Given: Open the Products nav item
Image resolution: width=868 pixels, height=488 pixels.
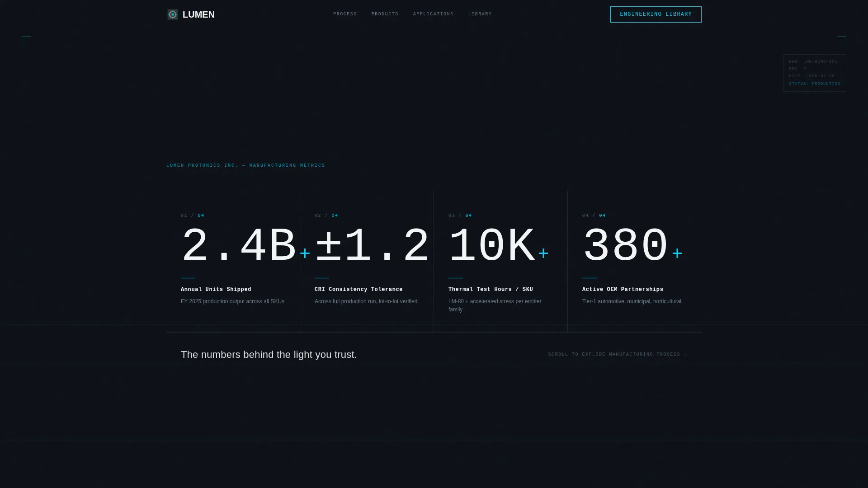Looking at the screenshot, I should coord(385,14).
